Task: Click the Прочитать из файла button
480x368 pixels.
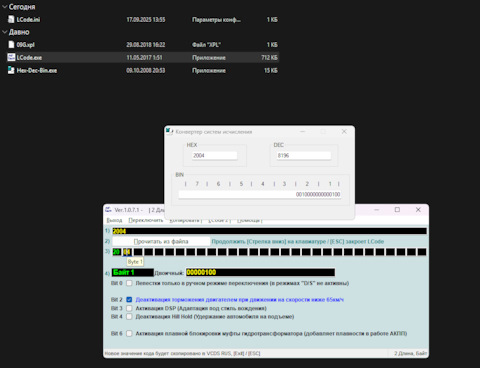Action: tap(161, 241)
